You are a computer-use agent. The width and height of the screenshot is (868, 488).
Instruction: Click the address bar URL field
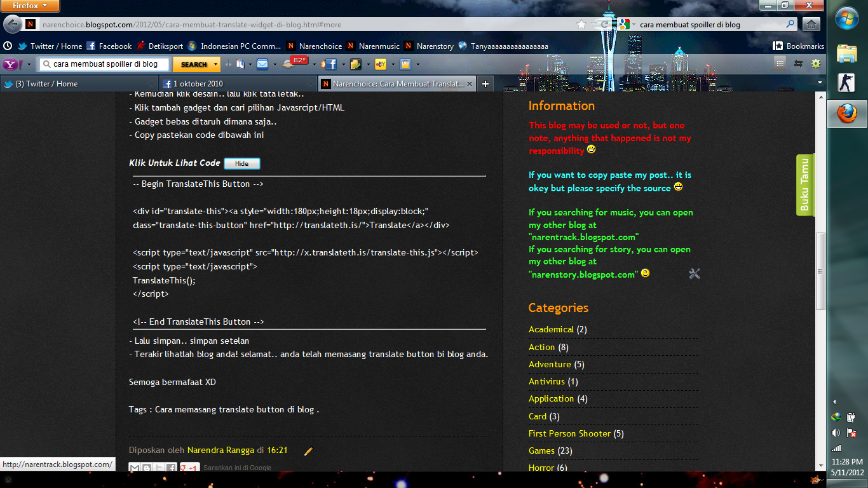pyautogui.click(x=305, y=25)
